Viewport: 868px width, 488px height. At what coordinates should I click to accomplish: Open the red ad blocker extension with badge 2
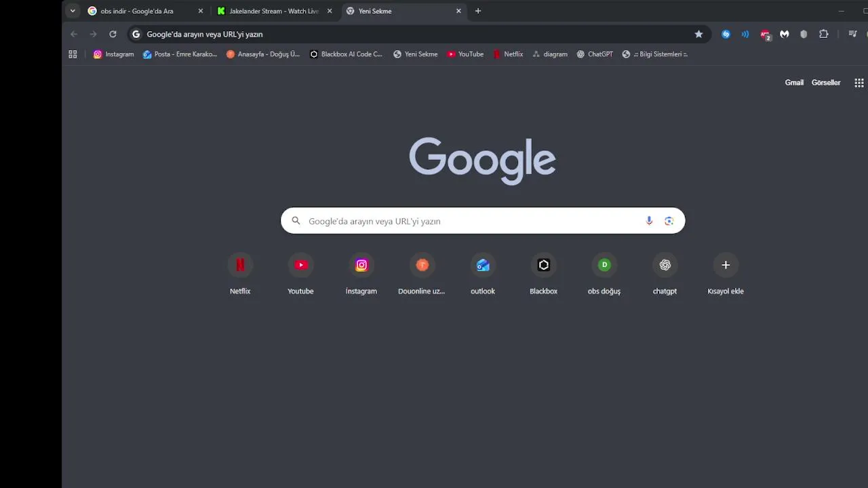(765, 35)
